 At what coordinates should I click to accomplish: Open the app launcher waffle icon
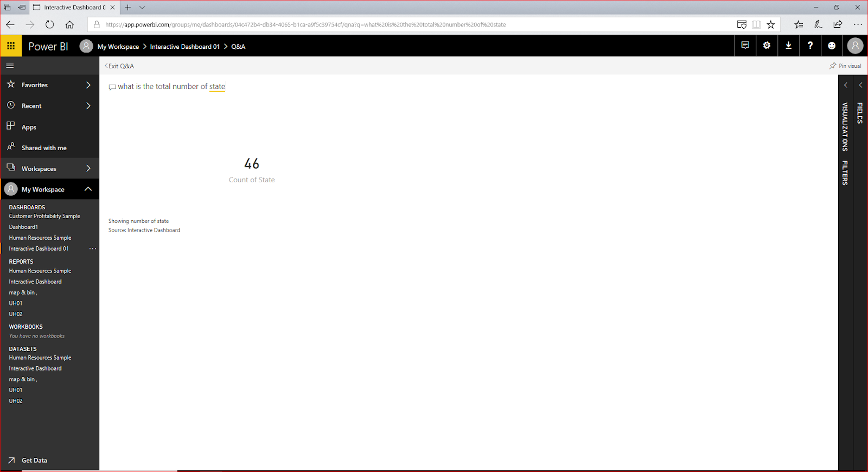click(11, 46)
